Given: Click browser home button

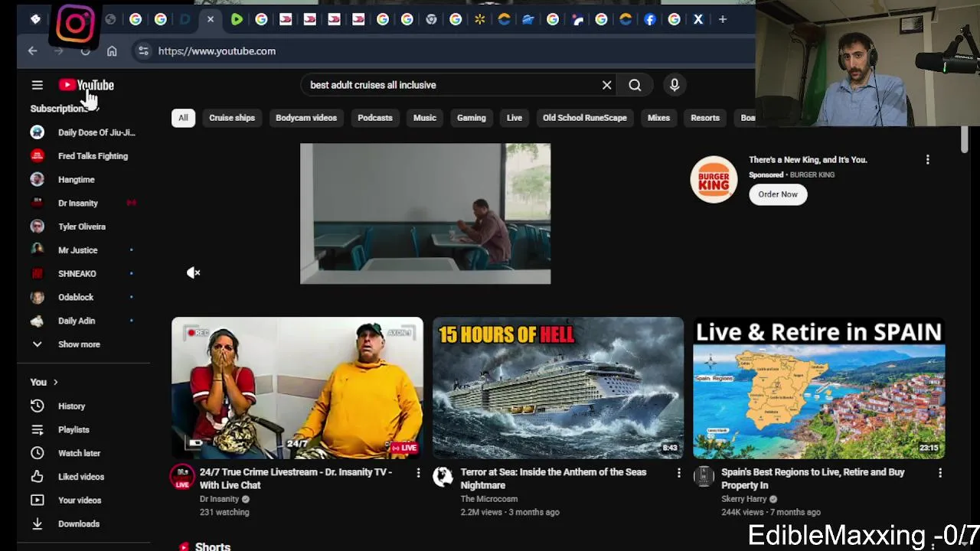Looking at the screenshot, I should click(x=112, y=51).
